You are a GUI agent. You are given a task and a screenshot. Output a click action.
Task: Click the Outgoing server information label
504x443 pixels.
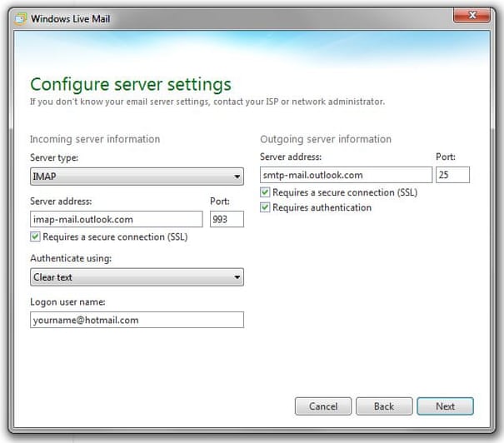326,139
